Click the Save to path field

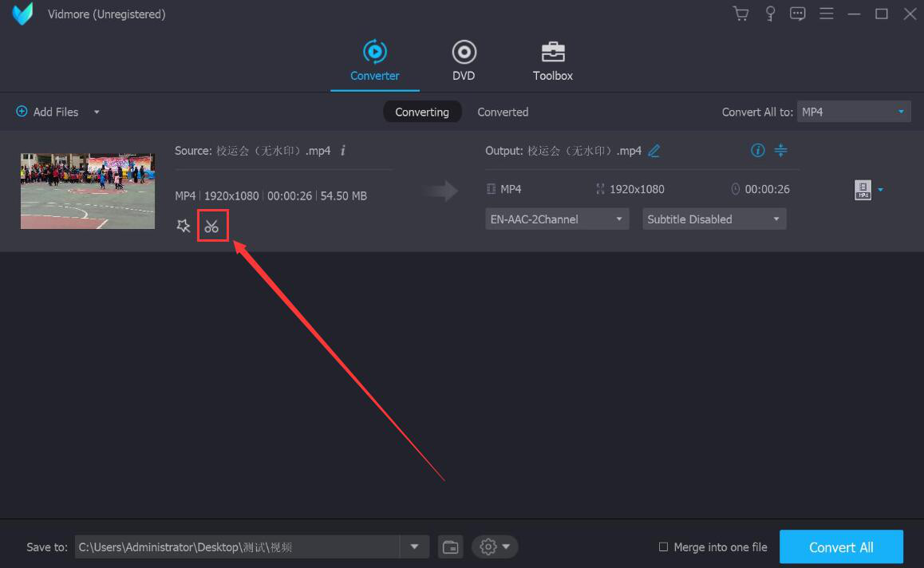point(238,546)
